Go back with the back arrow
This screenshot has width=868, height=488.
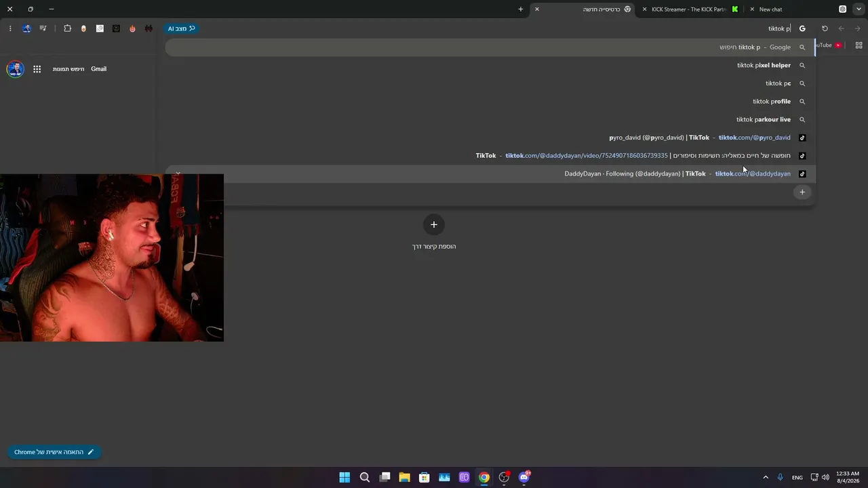(842, 28)
